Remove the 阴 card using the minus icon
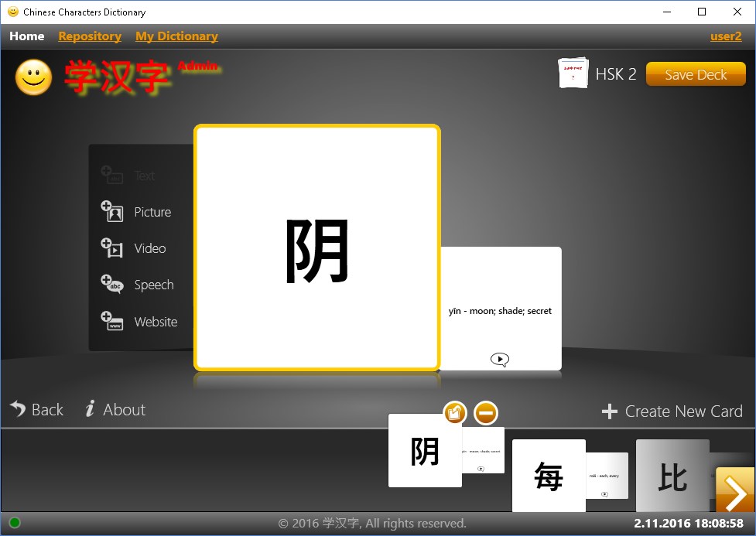 pos(485,412)
